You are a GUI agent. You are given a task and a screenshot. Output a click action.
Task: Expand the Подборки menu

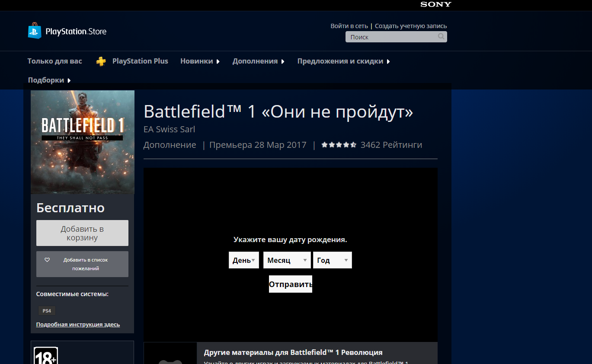[x=49, y=80]
